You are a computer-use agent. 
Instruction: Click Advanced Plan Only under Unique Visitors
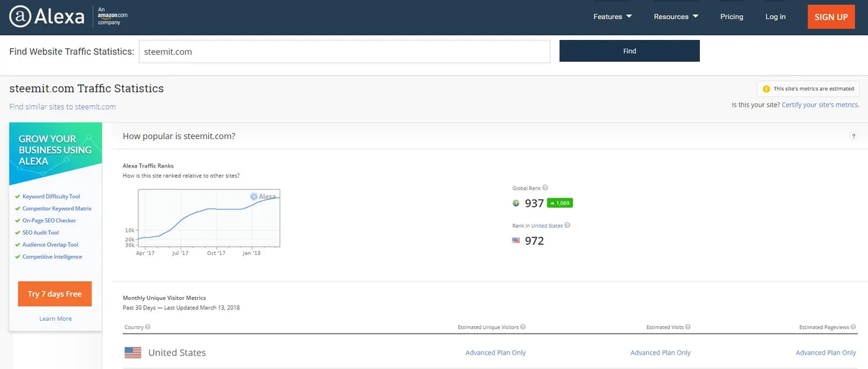click(x=496, y=353)
